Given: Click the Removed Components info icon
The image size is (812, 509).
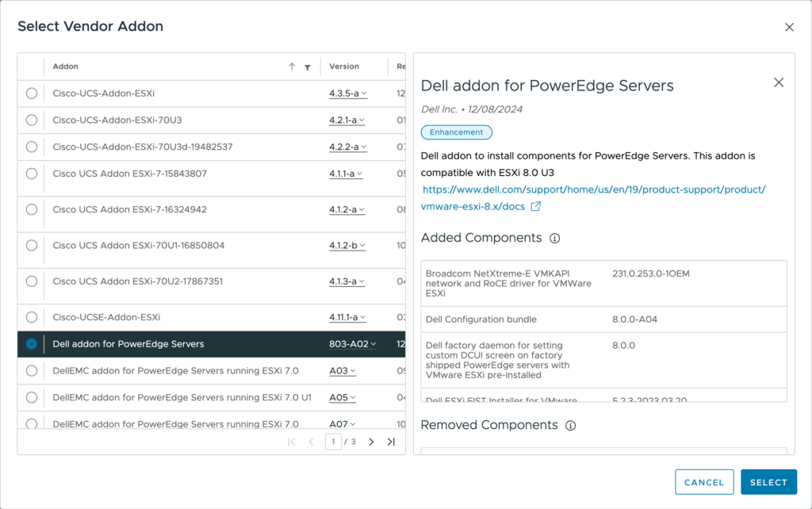Looking at the screenshot, I should point(570,426).
